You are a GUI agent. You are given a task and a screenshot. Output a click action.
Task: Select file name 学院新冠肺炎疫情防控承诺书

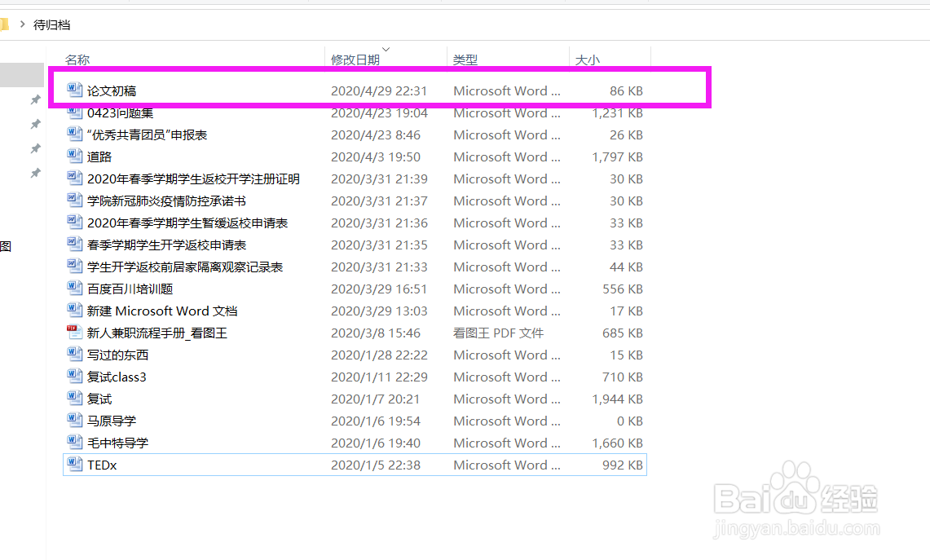(166, 201)
